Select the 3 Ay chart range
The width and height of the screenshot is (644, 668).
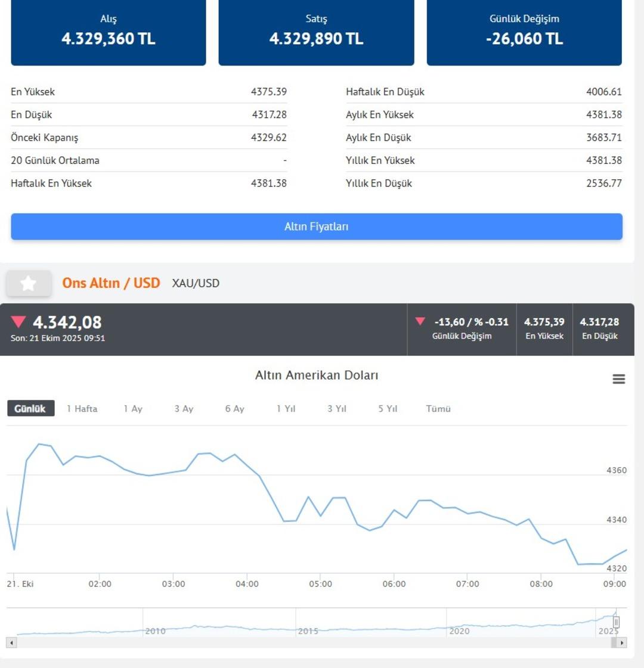(x=184, y=409)
